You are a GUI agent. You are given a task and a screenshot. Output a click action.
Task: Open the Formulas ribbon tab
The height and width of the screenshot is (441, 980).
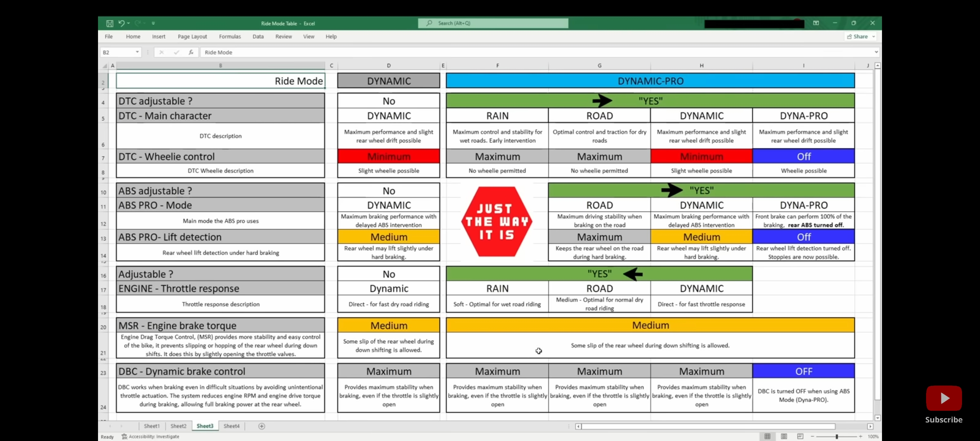point(230,37)
